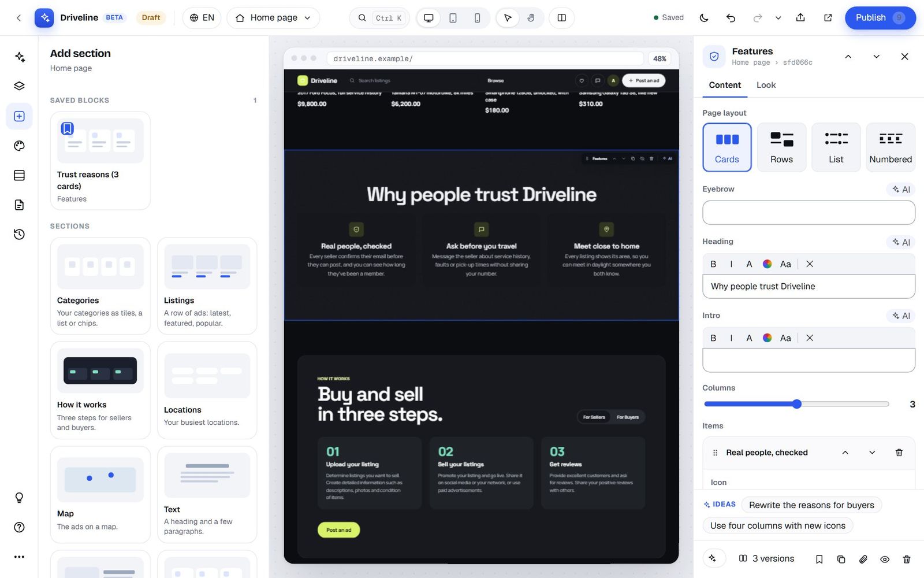Toggle section visibility eye icon
This screenshot has height=578, width=924.
(x=884, y=559)
